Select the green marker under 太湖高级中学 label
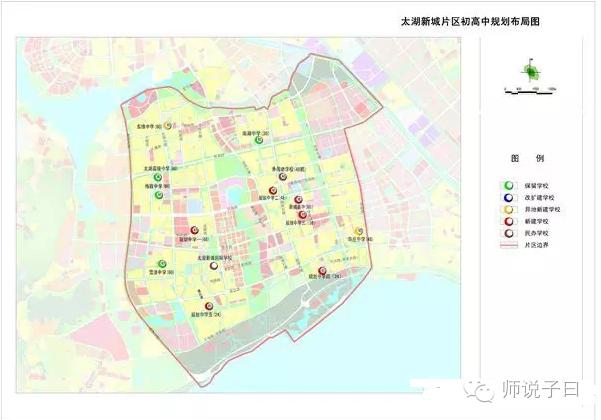 click(158, 177)
